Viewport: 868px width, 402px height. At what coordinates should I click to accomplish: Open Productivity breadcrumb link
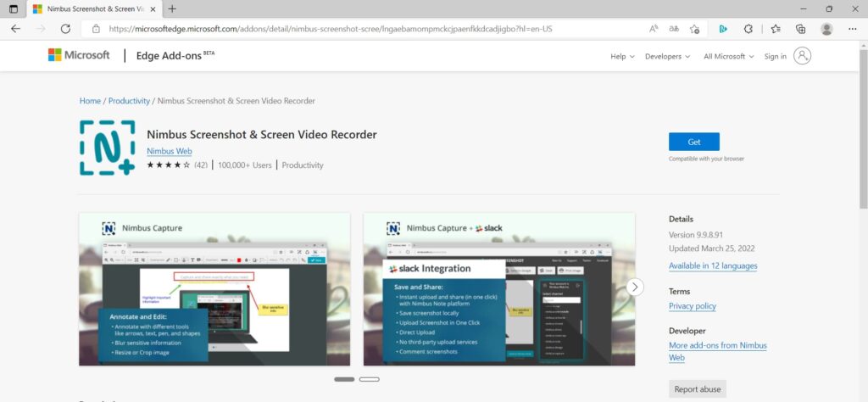(129, 101)
